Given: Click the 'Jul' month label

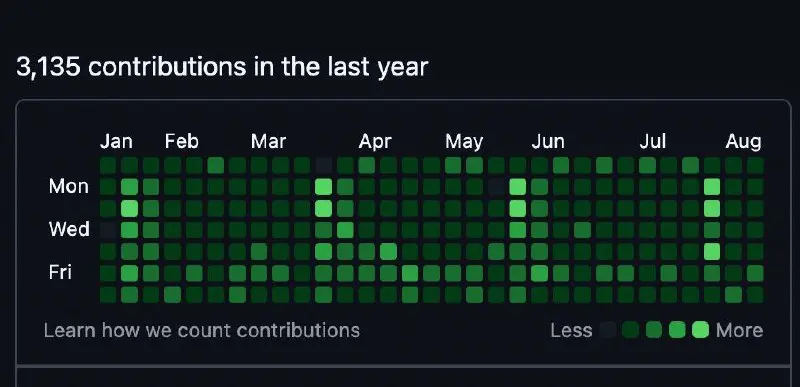Looking at the screenshot, I should pos(653,141).
